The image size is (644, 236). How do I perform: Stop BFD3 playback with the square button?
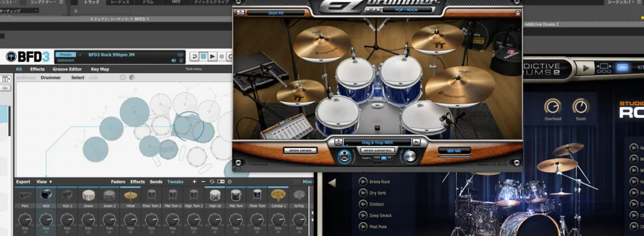click(x=203, y=57)
